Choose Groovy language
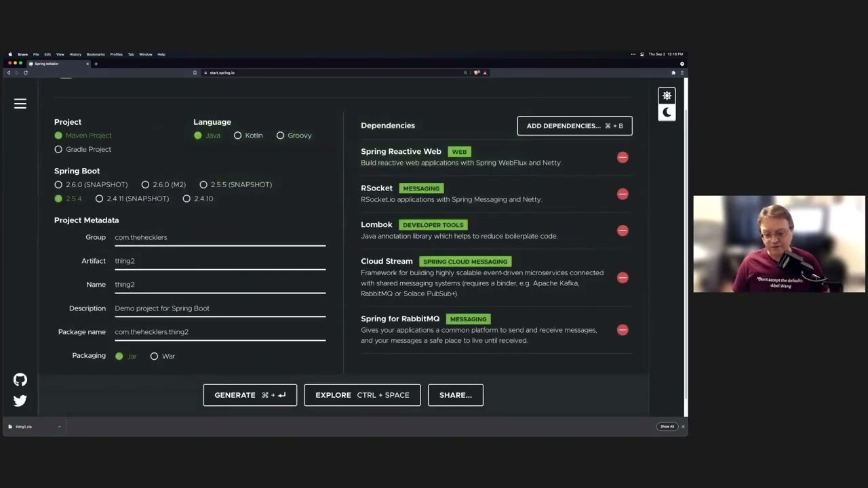Viewport: 868px width, 488px height. (294, 136)
